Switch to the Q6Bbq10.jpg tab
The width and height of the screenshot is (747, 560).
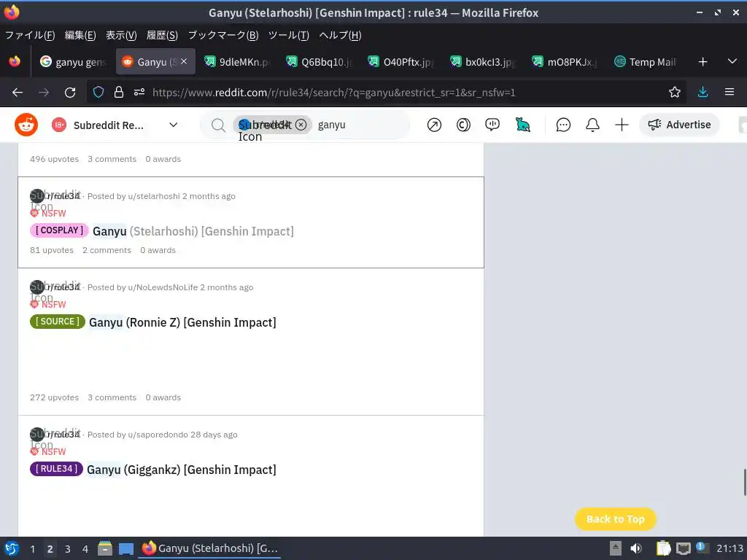[319, 62]
